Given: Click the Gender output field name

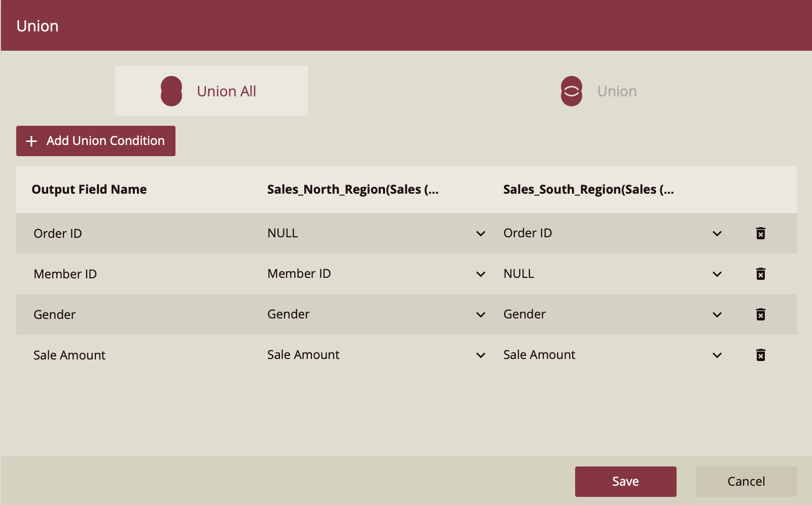Looking at the screenshot, I should [55, 315].
